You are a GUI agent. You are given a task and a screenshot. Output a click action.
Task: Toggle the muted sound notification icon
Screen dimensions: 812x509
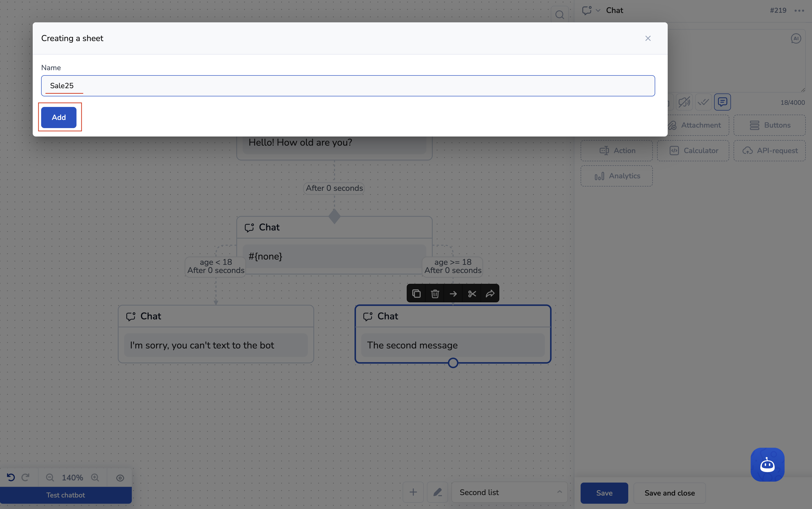point(684,102)
